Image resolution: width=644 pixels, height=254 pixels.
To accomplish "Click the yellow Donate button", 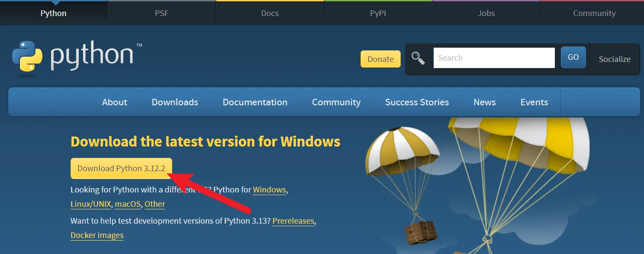I will point(381,59).
